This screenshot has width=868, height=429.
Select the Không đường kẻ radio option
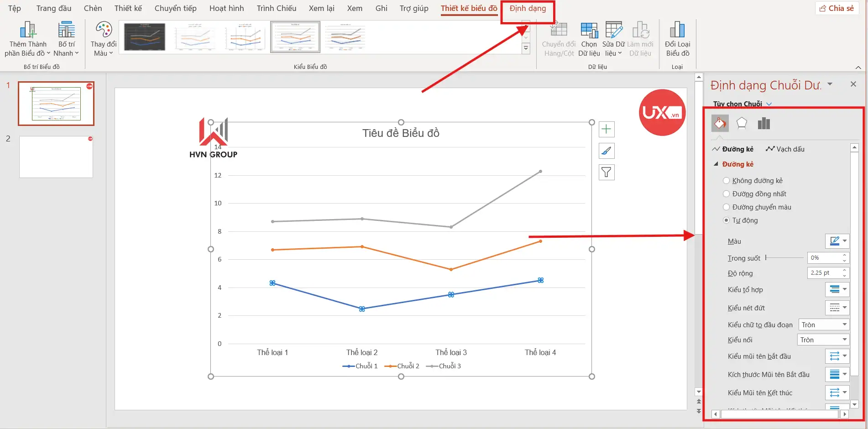pyautogui.click(x=727, y=181)
